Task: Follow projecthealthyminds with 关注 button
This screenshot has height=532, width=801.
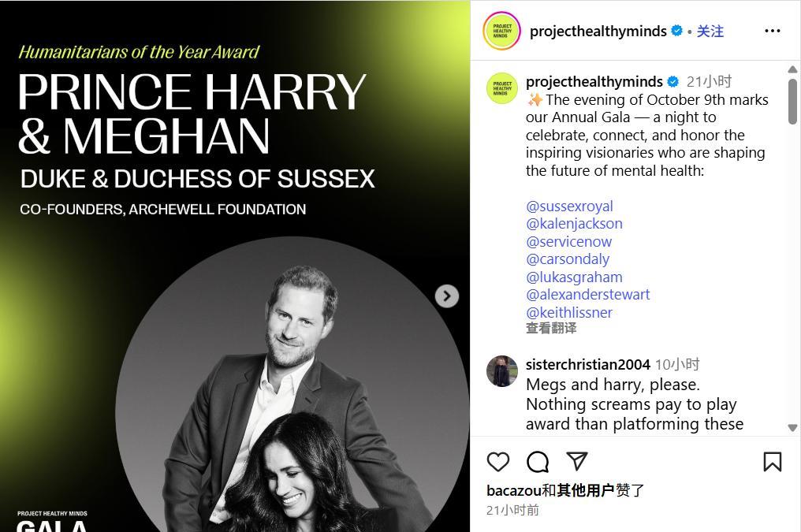Action: pyautogui.click(x=710, y=32)
